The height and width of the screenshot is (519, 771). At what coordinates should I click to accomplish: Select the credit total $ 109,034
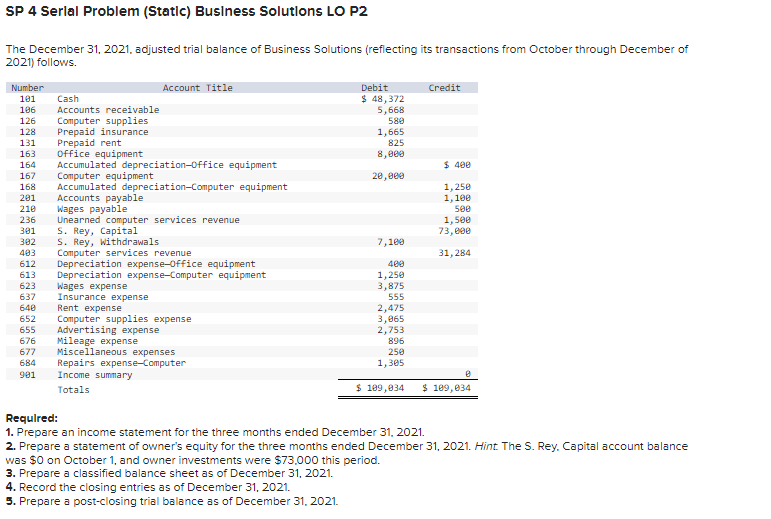(x=446, y=388)
